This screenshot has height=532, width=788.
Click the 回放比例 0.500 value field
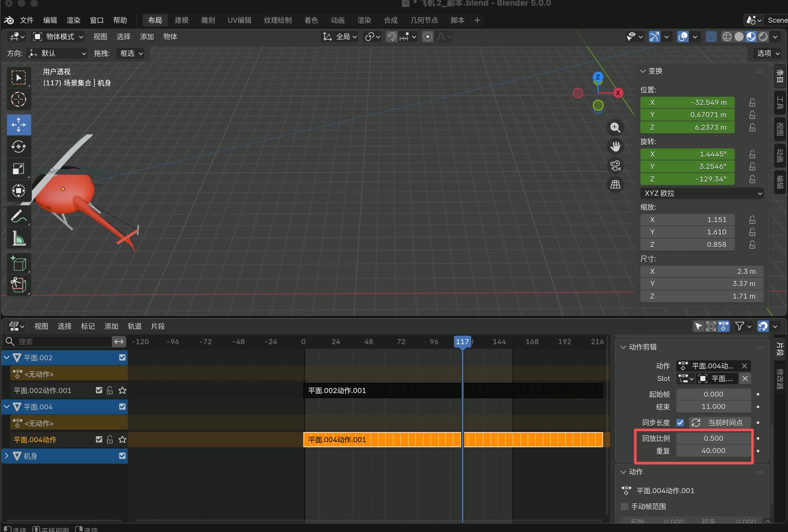713,438
